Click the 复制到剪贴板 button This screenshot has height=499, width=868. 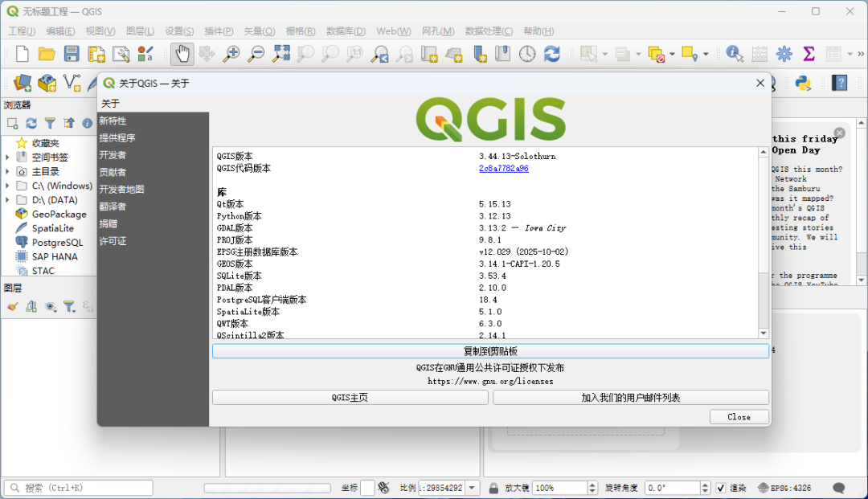coord(490,350)
